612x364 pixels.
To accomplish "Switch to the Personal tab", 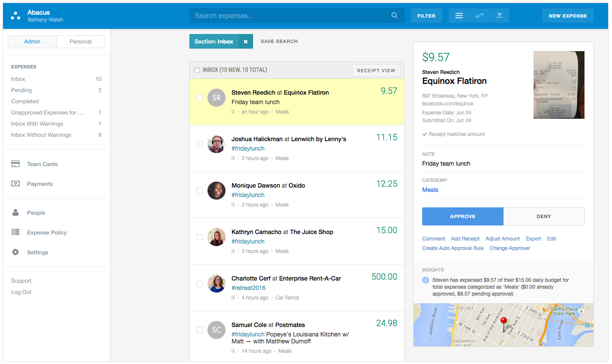I will click(x=80, y=42).
